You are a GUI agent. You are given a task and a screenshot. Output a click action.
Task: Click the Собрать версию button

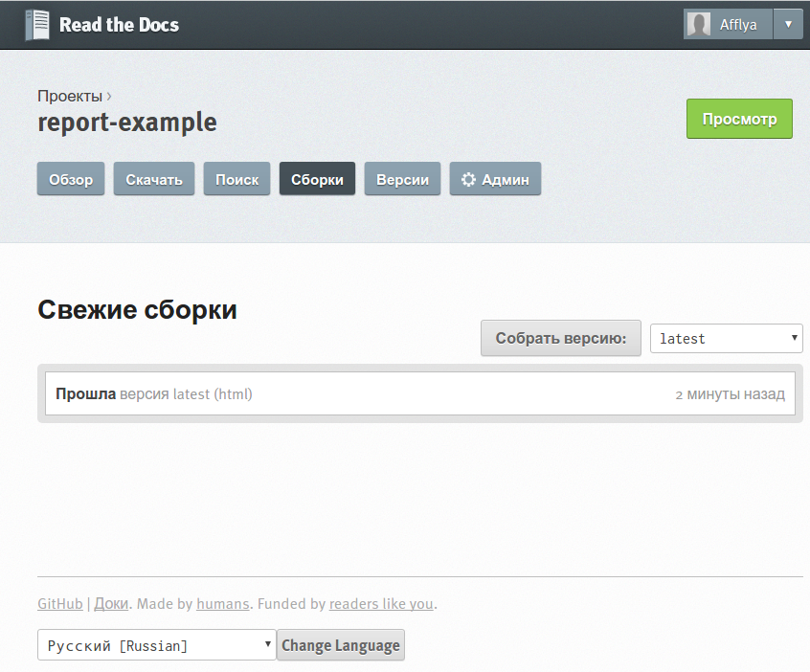[x=560, y=338]
